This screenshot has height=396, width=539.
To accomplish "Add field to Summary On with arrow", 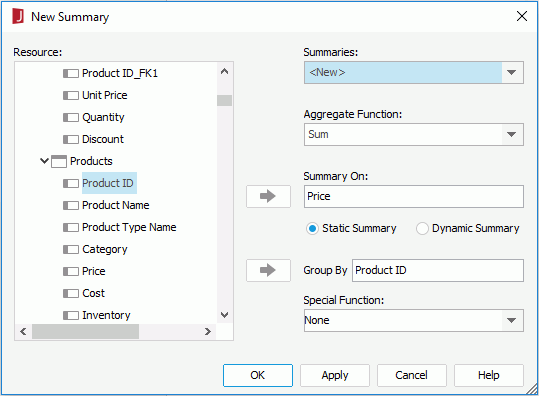I will point(268,196).
